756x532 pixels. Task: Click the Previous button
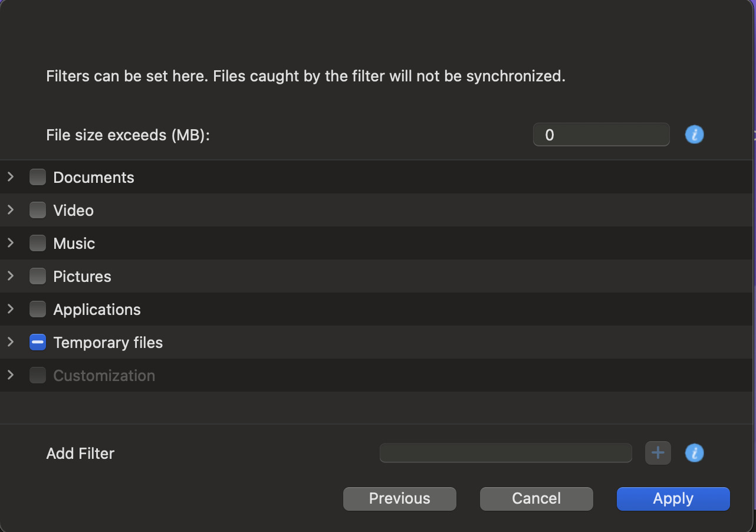pos(400,498)
